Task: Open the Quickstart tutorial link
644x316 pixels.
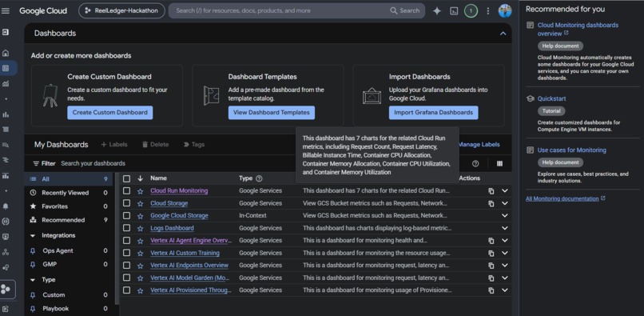Action: [551, 98]
